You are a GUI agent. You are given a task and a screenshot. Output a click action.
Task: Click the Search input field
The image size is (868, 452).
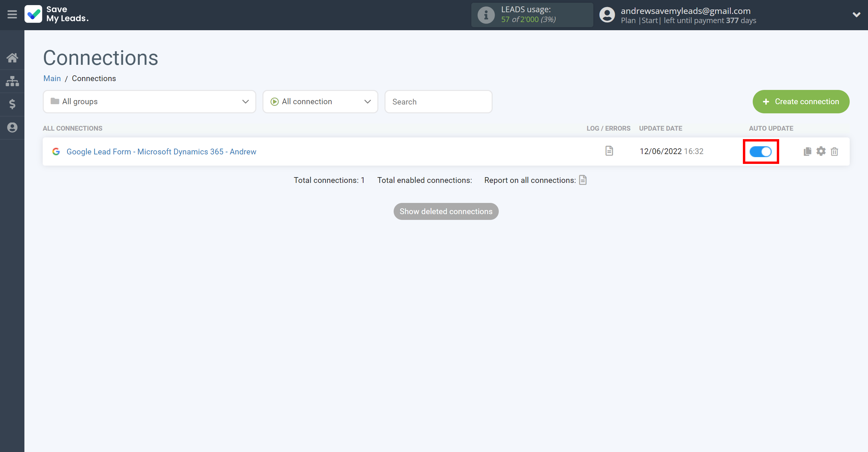tap(438, 102)
